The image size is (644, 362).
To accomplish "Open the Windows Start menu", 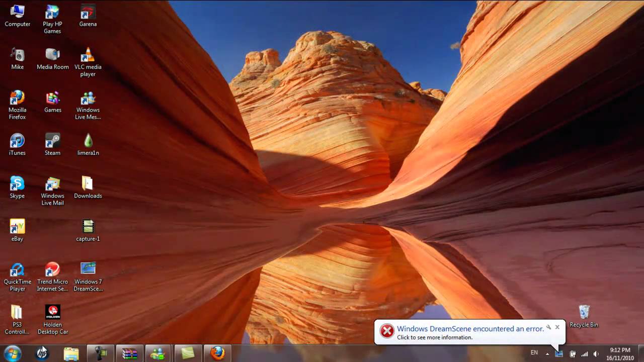I will (12, 353).
